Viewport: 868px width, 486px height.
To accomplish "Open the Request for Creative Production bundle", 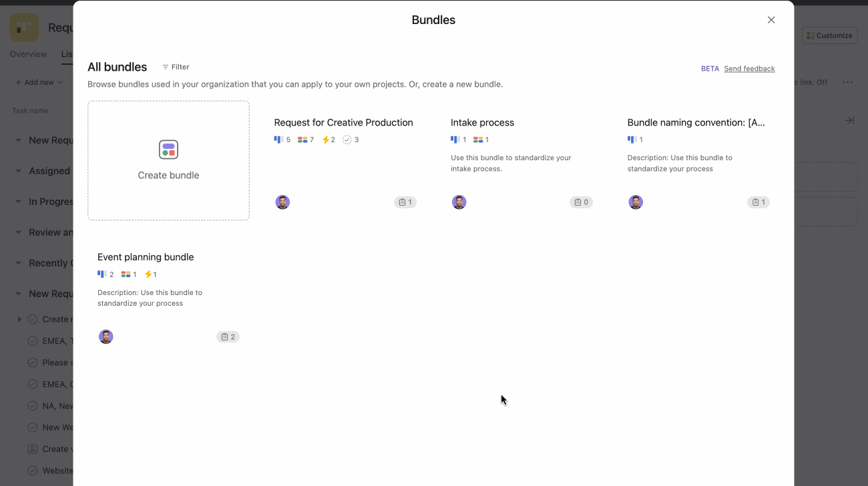I will click(343, 123).
